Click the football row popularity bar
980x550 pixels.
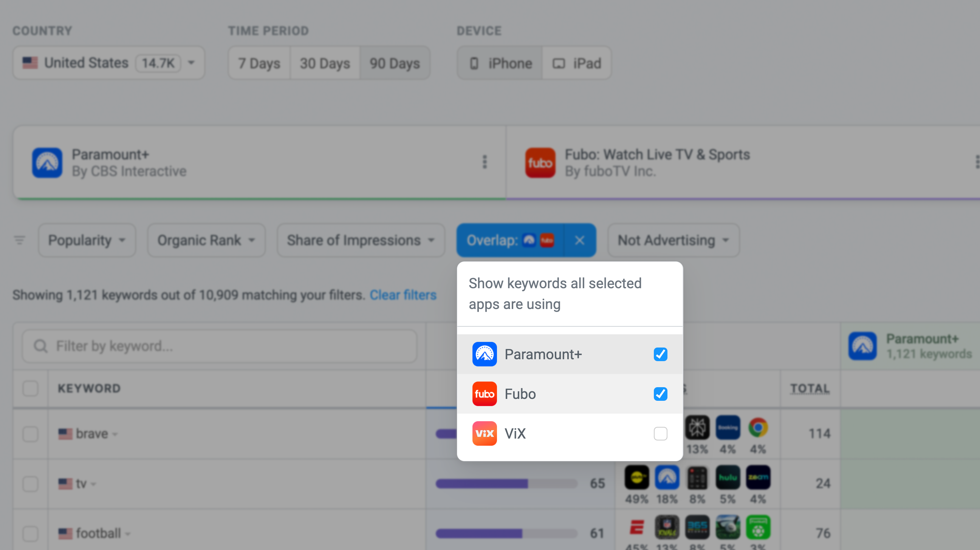pos(506,533)
